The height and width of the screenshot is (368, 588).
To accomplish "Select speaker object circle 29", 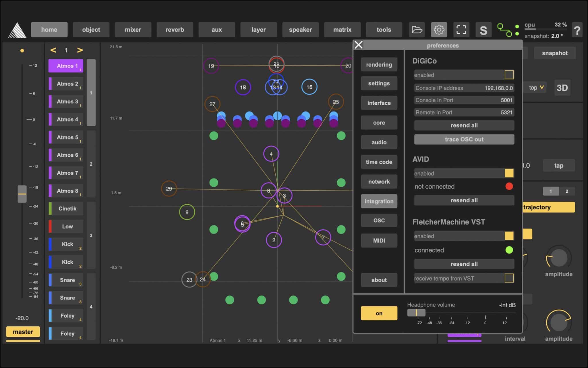I will click(x=169, y=189).
